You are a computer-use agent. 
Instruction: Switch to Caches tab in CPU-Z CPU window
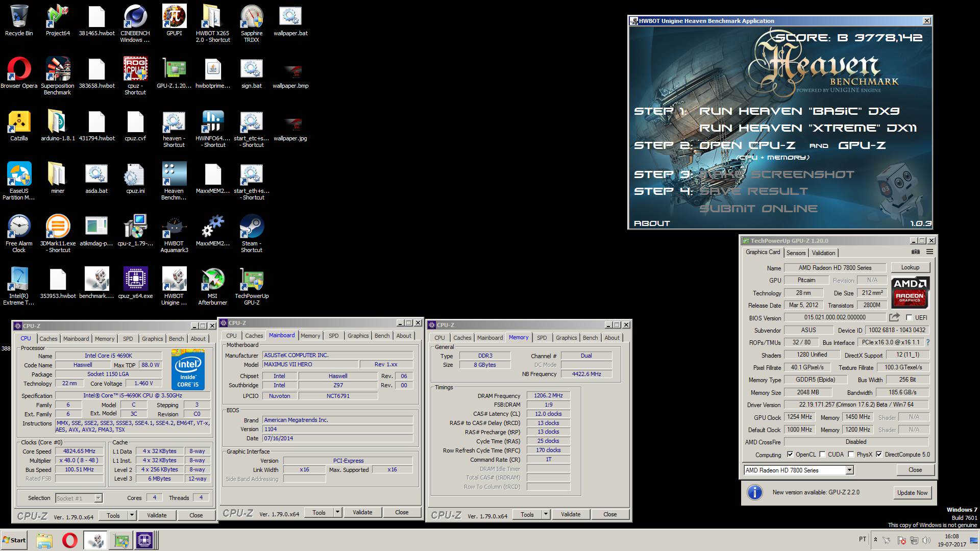pyautogui.click(x=48, y=339)
